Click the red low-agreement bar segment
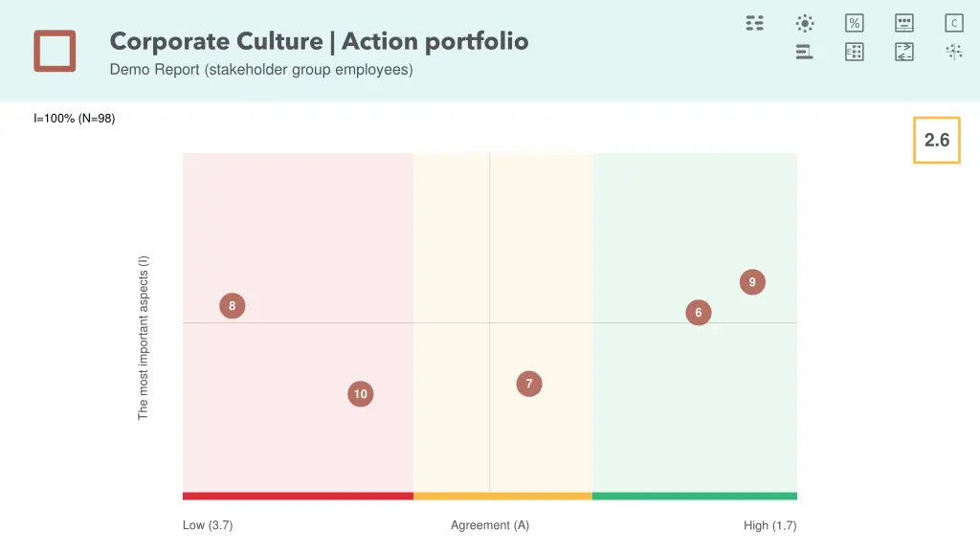The image size is (980, 551). (298, 496)
